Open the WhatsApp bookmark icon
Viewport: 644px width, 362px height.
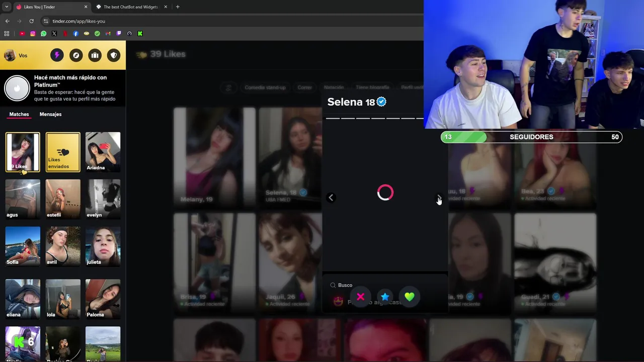pyautogui.click(x=44, y=34)
